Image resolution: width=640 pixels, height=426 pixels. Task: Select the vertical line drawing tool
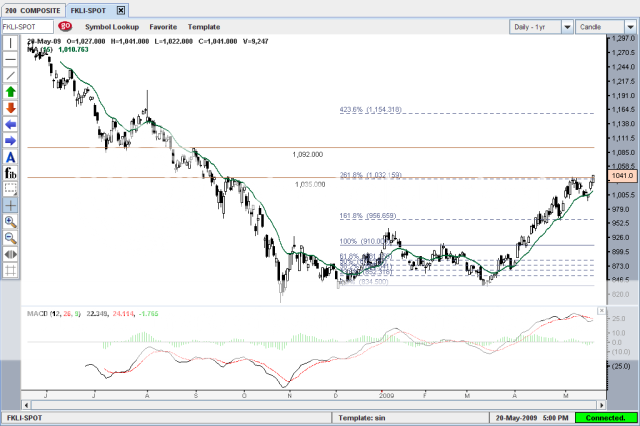pos(11,44)
